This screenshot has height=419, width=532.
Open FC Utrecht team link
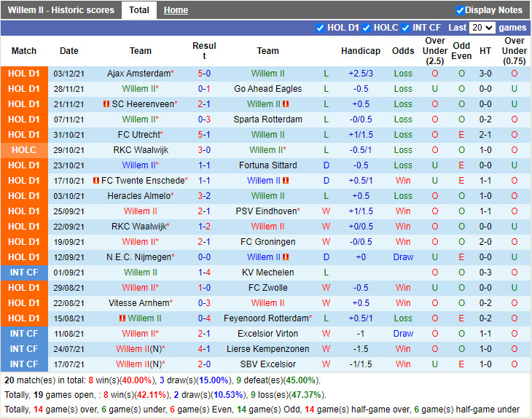point(138,135)
